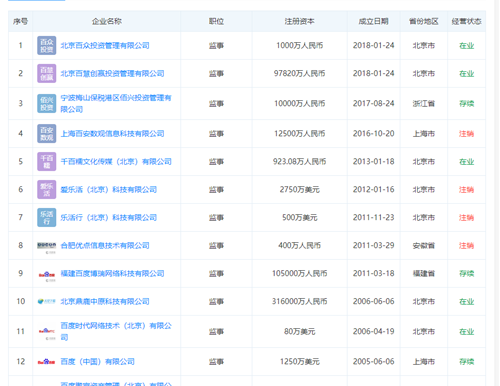Click 监事 position in 合肥优点信息技术 row
Image resolution: width=500 pixels, height=386 pixels.
point(216,246)
